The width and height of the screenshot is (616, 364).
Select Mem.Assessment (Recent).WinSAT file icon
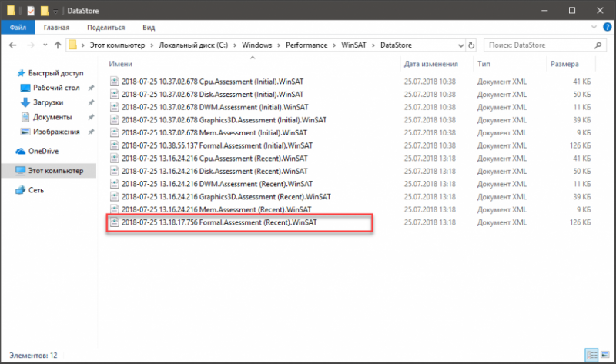[x=114, y=209]
